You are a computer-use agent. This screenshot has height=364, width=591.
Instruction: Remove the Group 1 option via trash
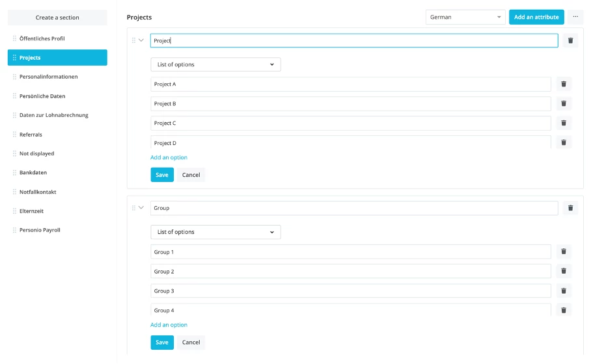click(564, 252)
